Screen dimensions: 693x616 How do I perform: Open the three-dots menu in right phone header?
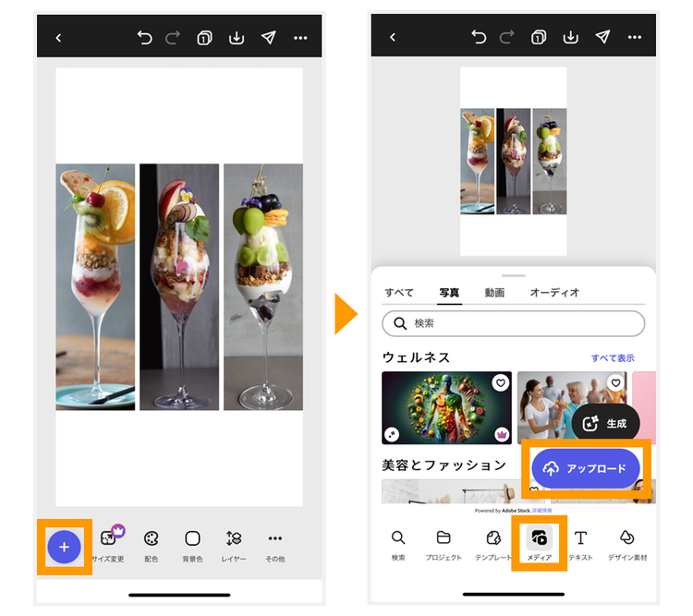tap(635, 37)
